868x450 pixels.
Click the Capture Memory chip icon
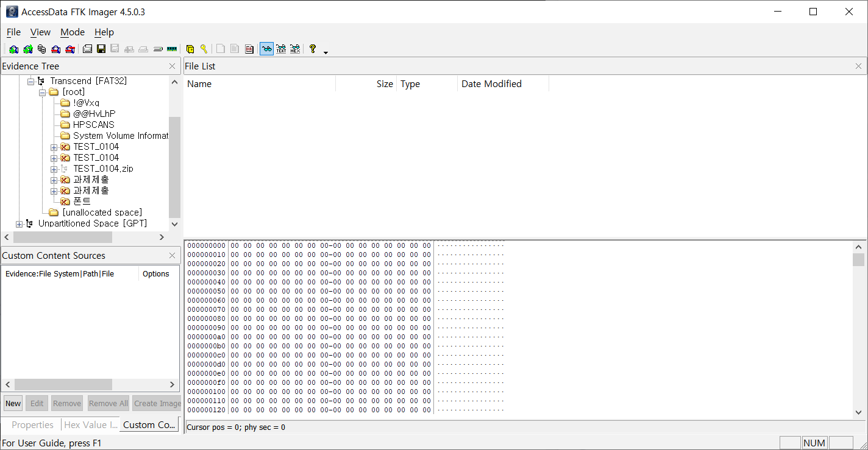coord(172,49)
